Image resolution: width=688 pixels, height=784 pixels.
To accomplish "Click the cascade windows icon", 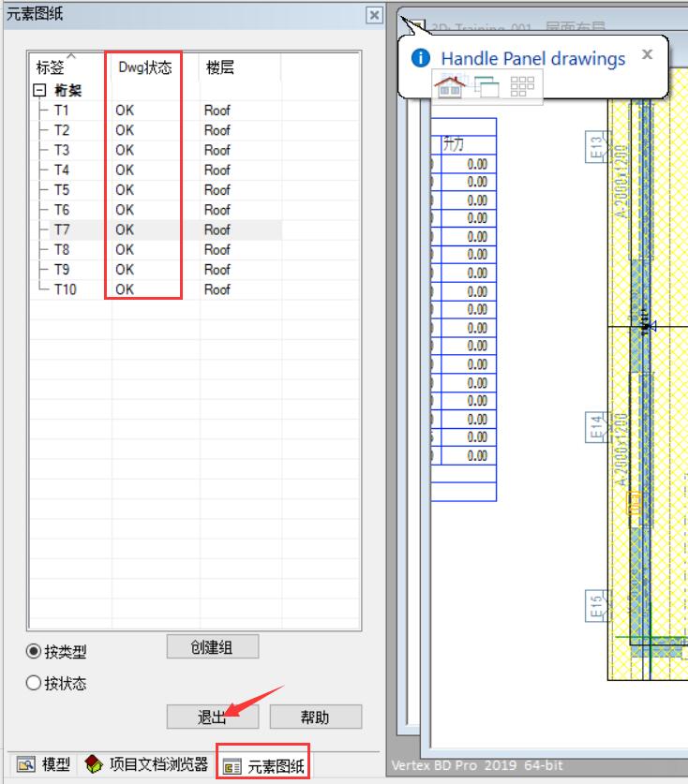I will coord(486,86).
